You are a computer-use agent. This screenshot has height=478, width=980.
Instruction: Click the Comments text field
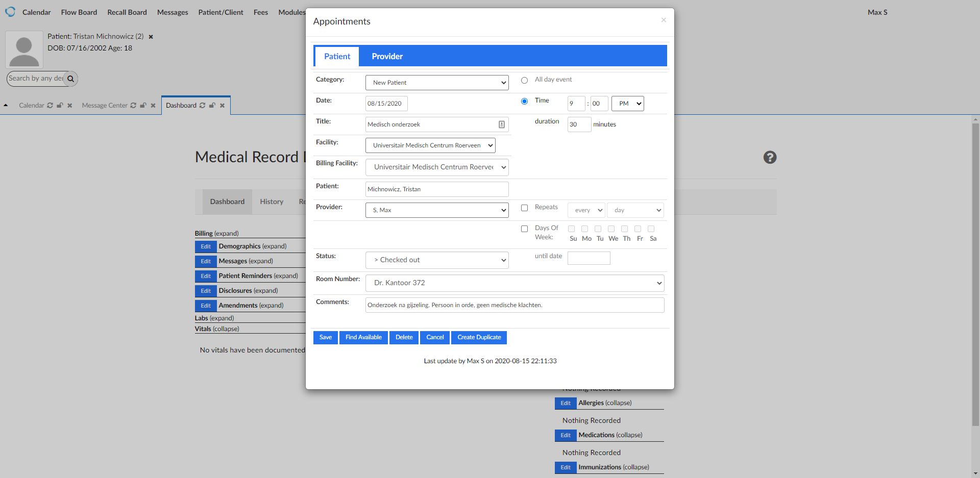click(x=514, y=305)
